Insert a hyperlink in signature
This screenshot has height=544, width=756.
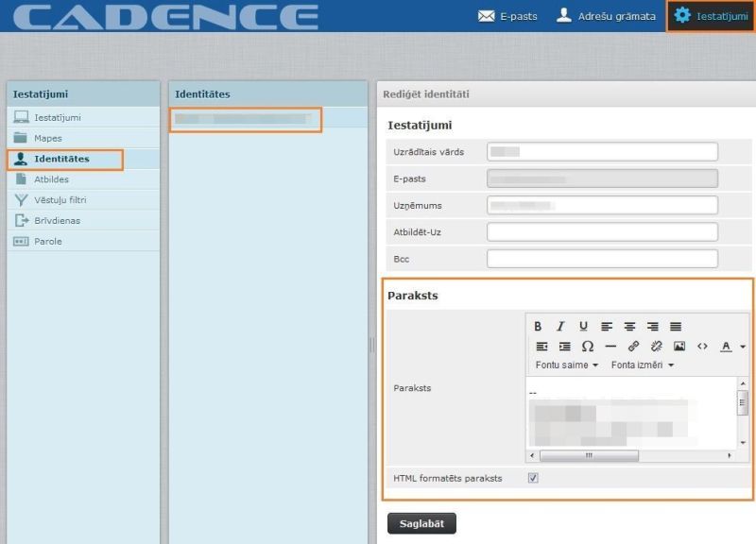coord(633,347)
